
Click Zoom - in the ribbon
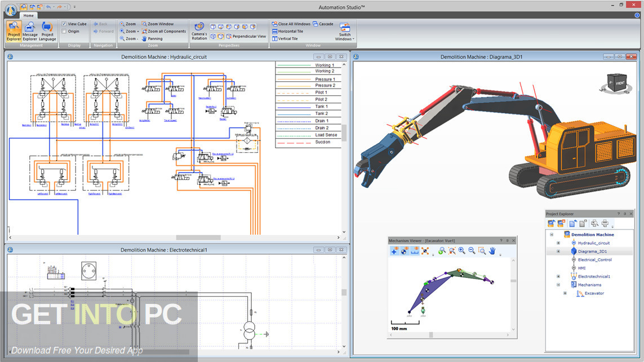[x=128, y=38]
